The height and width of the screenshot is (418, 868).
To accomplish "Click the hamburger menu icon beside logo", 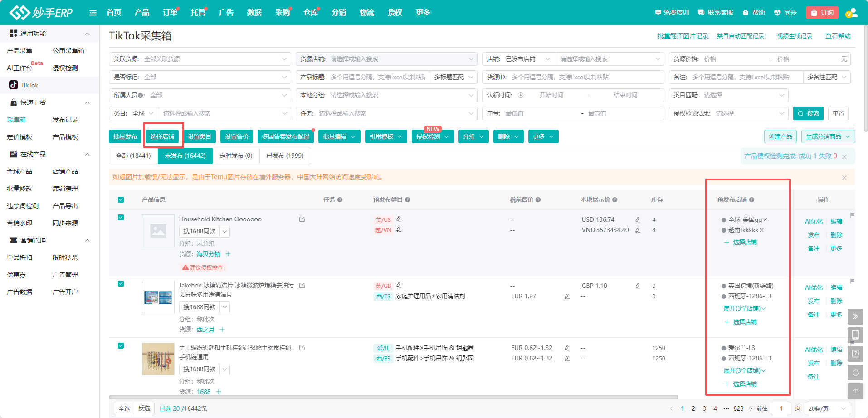I will (93, 13).
